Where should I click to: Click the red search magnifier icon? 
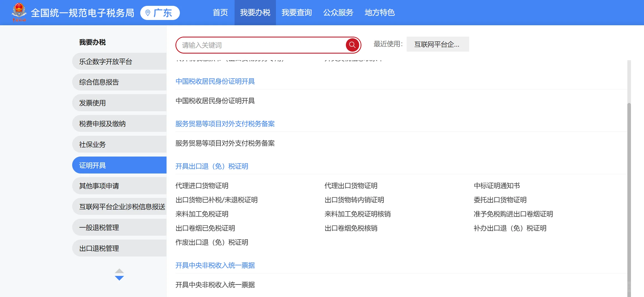(352, 45)
